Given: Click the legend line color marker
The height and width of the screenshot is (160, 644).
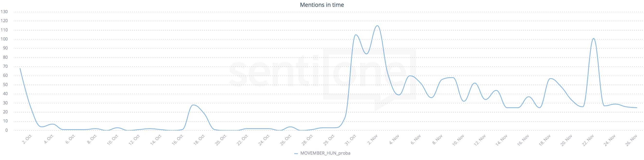Looking at the screenshot, I should pos(296,153).
